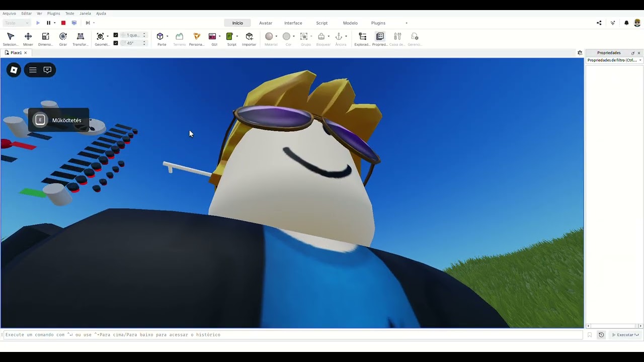Open the Ver menu
The height and width of the screenshot is (362, 644).
point(39,14)
